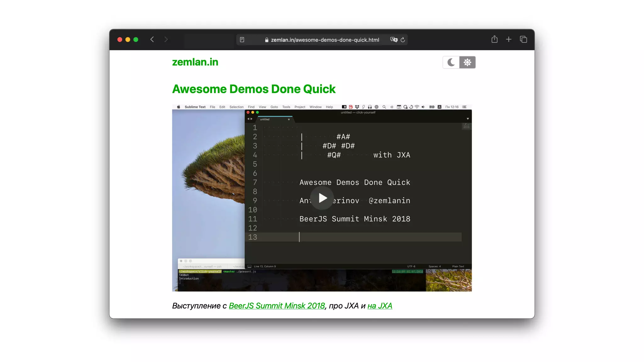Screen dimensions: 644x362
Task: Open the BeerJS Summit Minsk 2018 link
Action: point(277,306)
